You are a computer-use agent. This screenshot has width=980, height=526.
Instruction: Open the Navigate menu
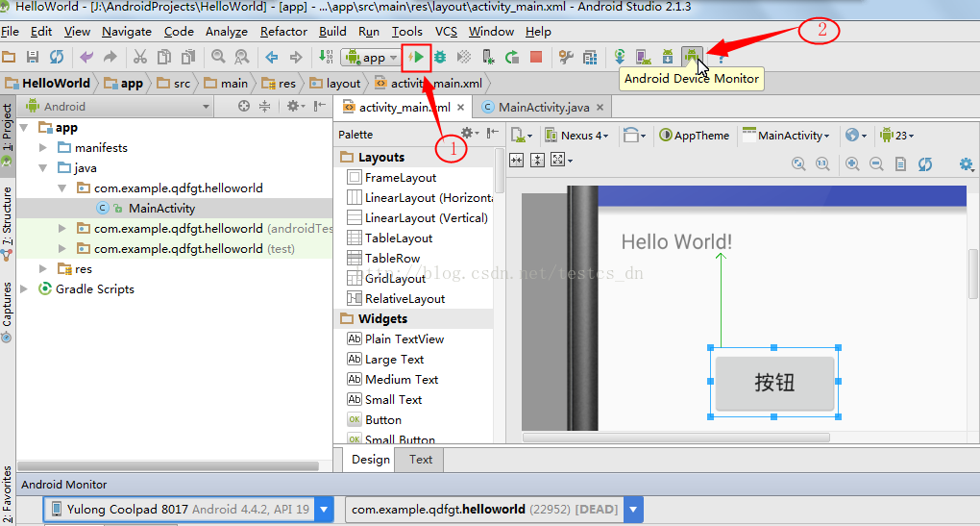(127, 32)
